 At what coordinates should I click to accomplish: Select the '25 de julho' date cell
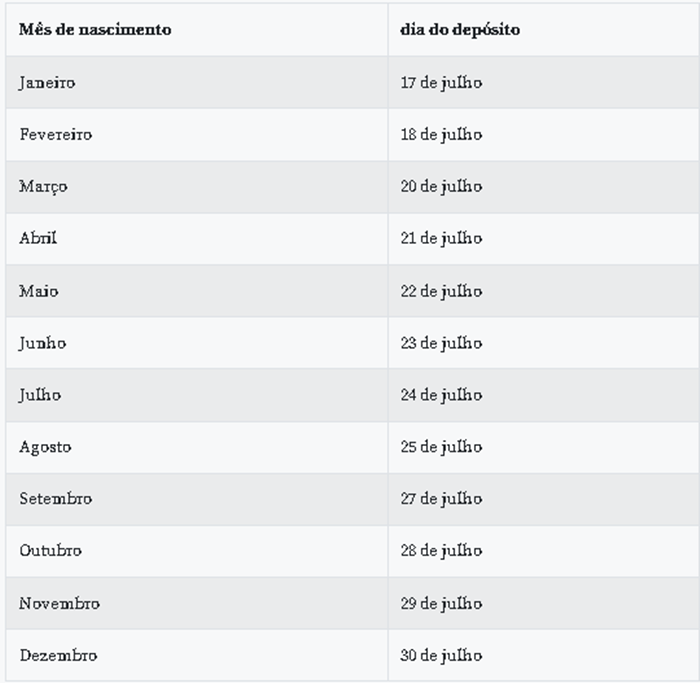click(x=441, y=447)
